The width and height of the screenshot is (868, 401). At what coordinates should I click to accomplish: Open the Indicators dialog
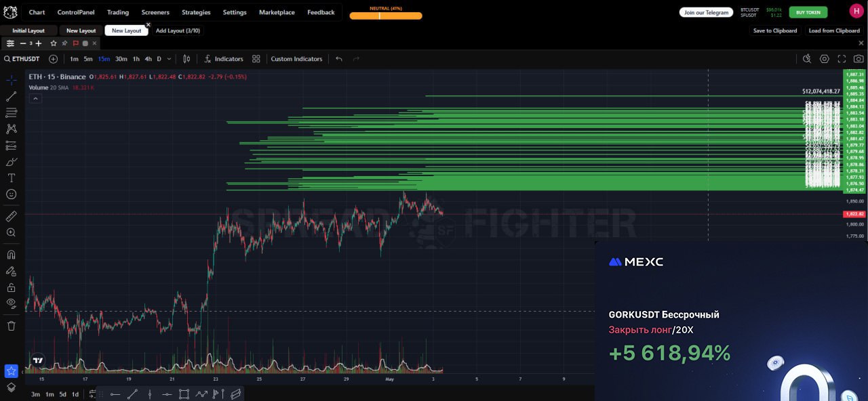coord(223,59)
